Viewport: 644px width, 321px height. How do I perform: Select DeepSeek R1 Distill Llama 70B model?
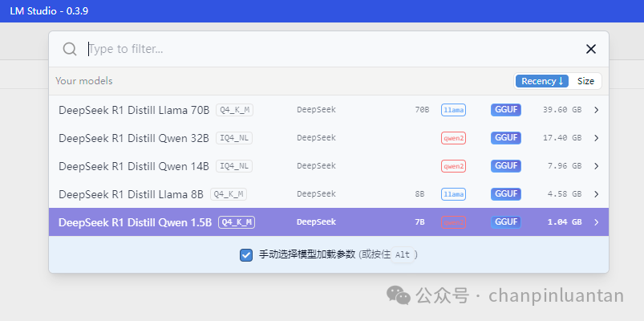click(329, 110)
